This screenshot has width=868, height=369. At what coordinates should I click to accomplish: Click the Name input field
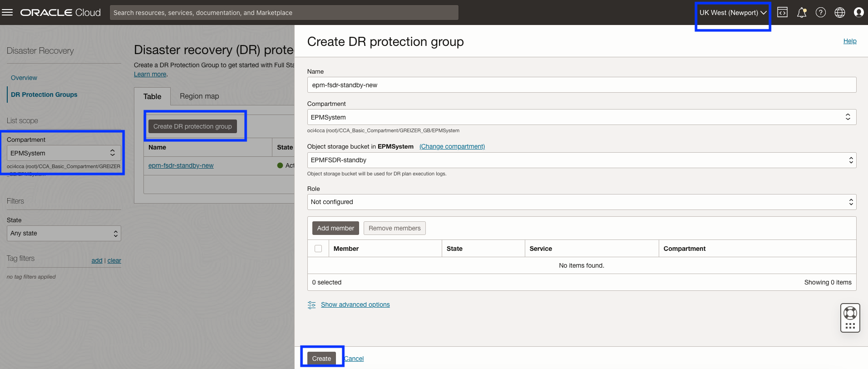coord(582,85)
